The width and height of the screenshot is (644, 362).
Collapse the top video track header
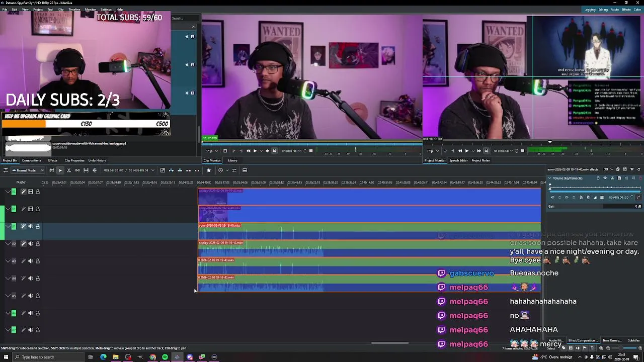[8, 192]
